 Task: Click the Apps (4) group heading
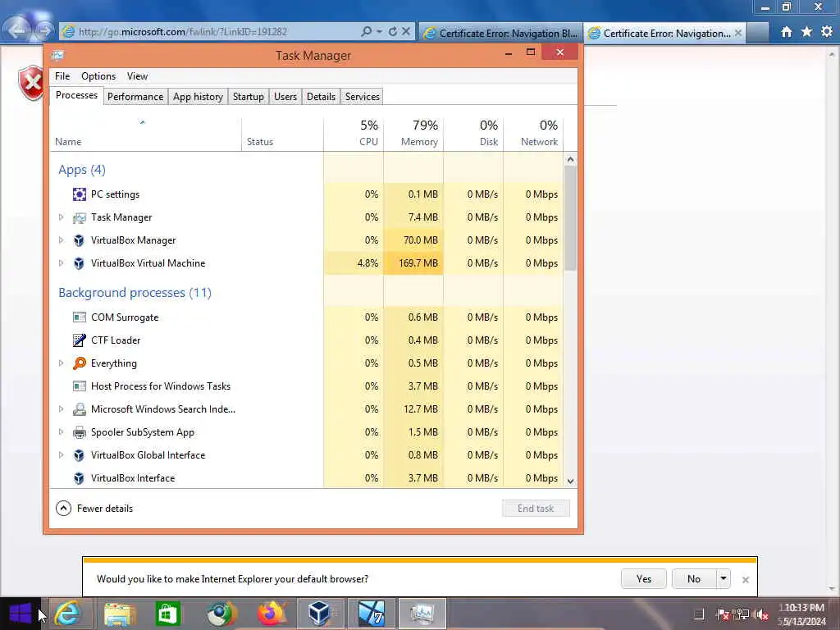pyautogui.click(x=82, y=170)
